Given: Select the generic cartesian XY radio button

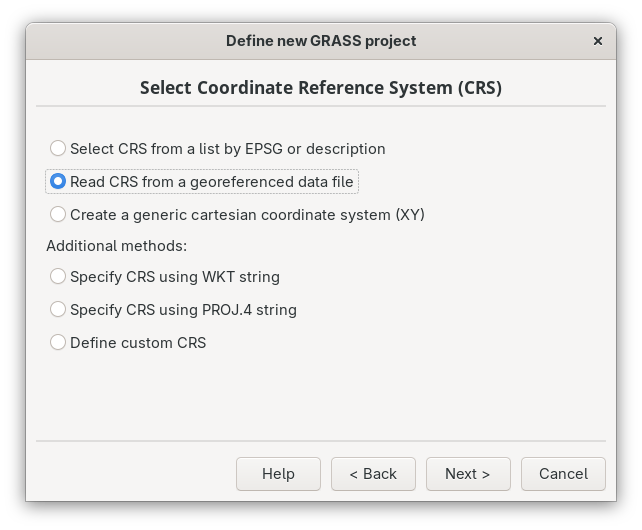Looking at the screenshot, I should coord(58,214).
